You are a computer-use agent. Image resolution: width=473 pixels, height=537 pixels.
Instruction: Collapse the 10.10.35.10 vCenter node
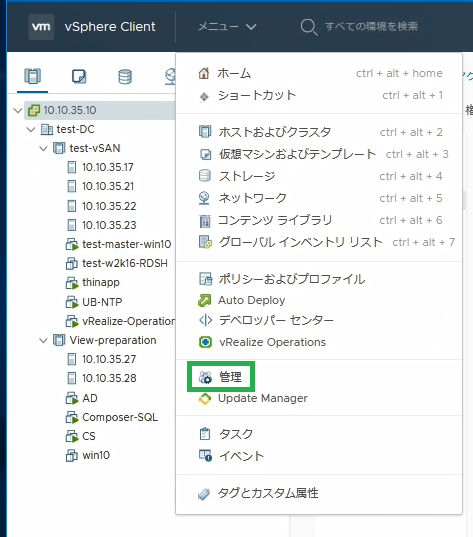(18, 110)
